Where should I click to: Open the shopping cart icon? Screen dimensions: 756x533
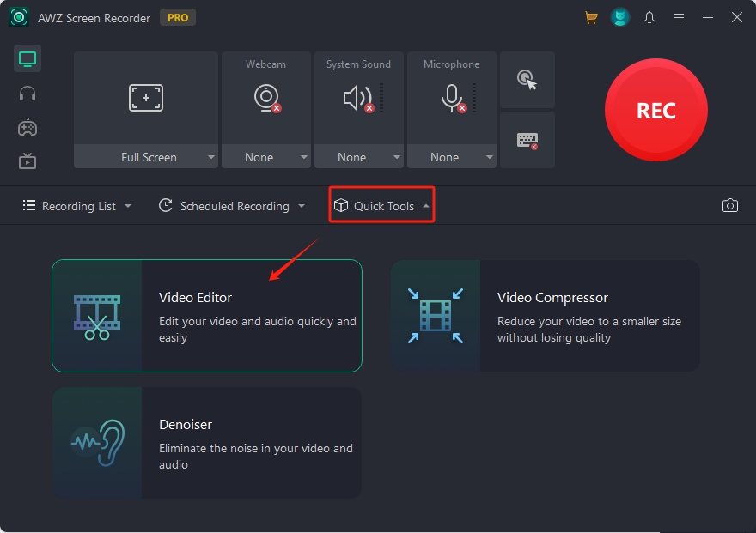click(591, 18)
